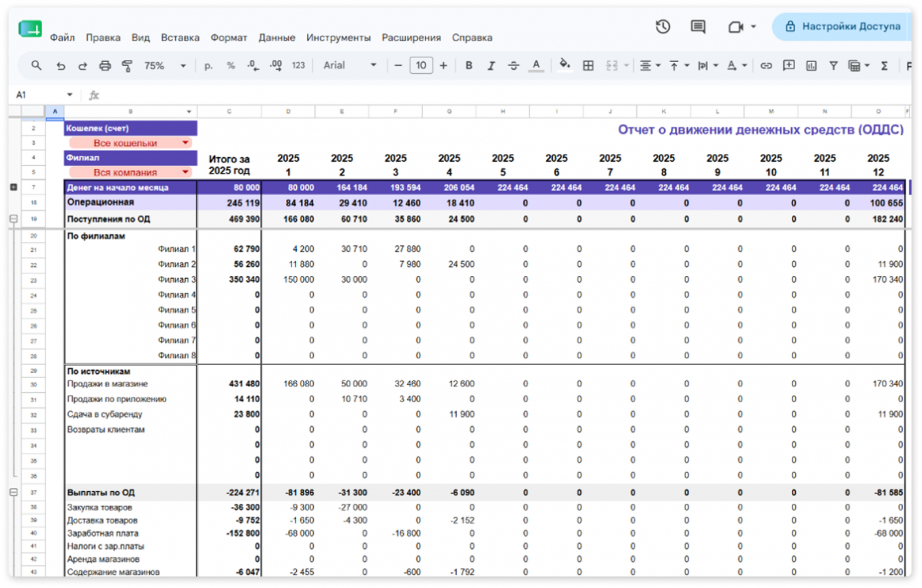This screenshot has width=922, height=588.
Task: Open the Данные menu
Action: point(277,37)
